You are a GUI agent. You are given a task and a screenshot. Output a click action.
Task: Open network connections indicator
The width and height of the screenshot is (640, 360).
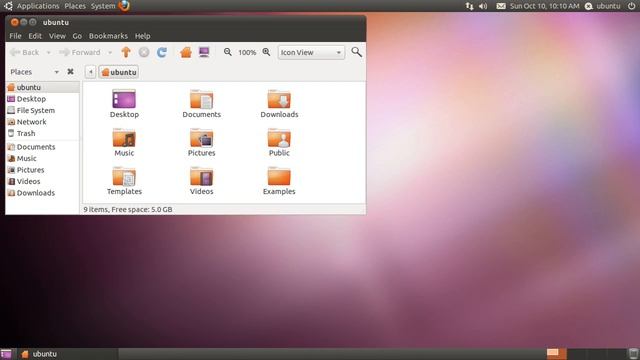(x=469, y=6)
